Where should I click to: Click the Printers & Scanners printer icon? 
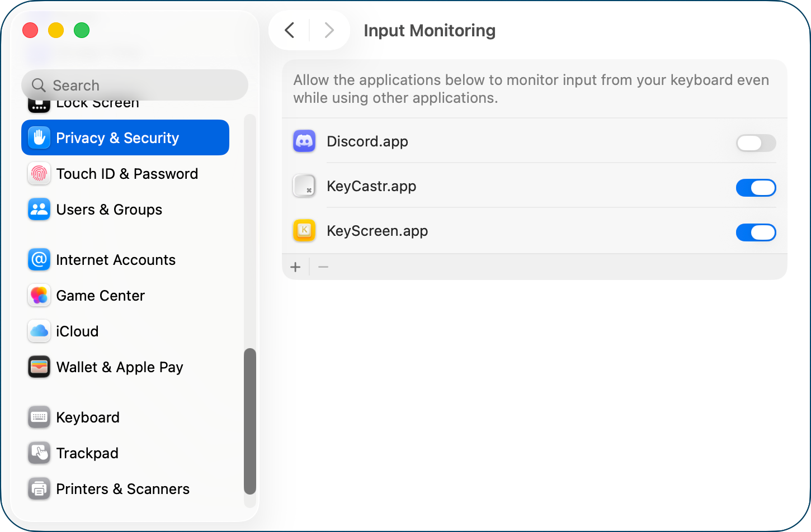39,488
